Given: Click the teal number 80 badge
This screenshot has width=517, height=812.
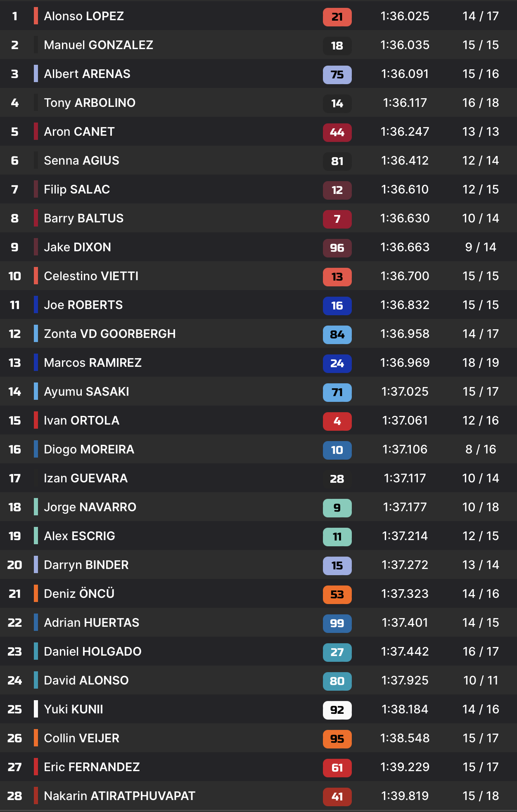Looking at the screenshot, I should pyautogui.click(x=337, y=681).
